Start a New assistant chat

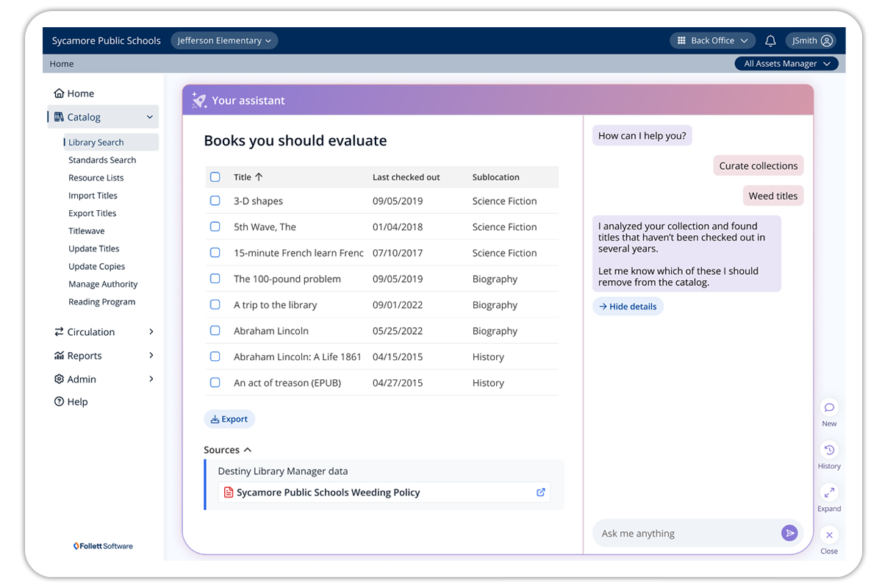[829, 408]
